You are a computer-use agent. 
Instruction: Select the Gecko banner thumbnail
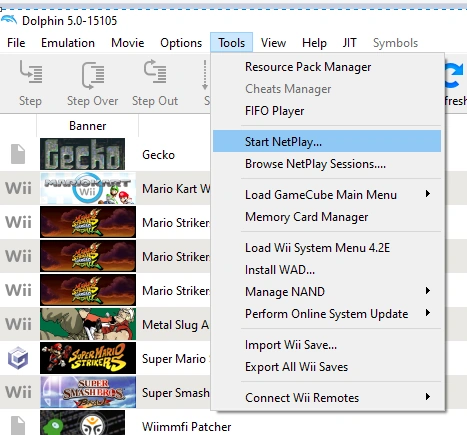(82, 154)
